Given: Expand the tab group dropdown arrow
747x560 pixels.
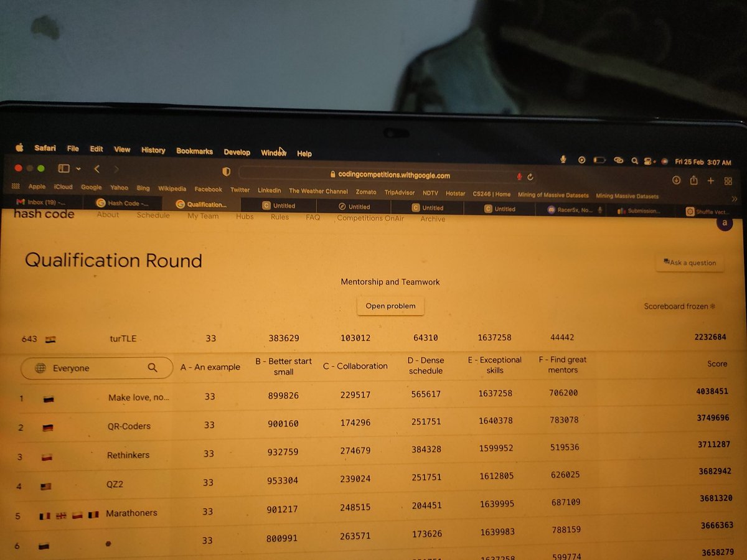Looking at the screenshot, I should pos(78,169).
